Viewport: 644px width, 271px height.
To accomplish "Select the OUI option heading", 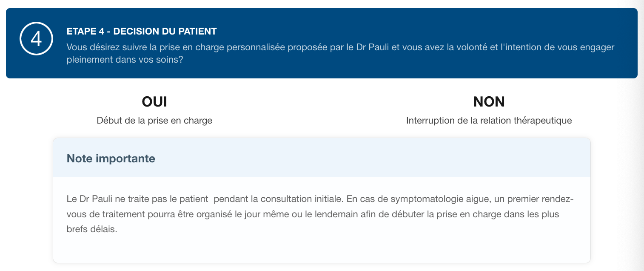I will 154,102.
